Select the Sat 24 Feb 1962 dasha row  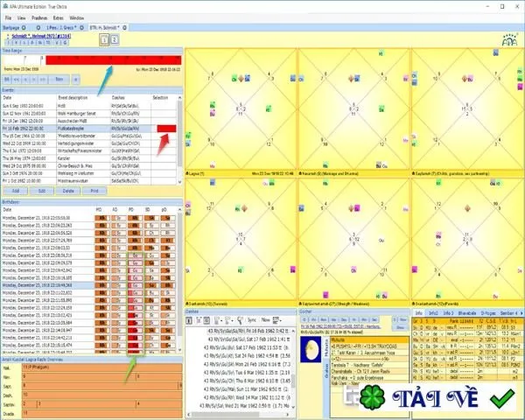(x=247, y=356)
